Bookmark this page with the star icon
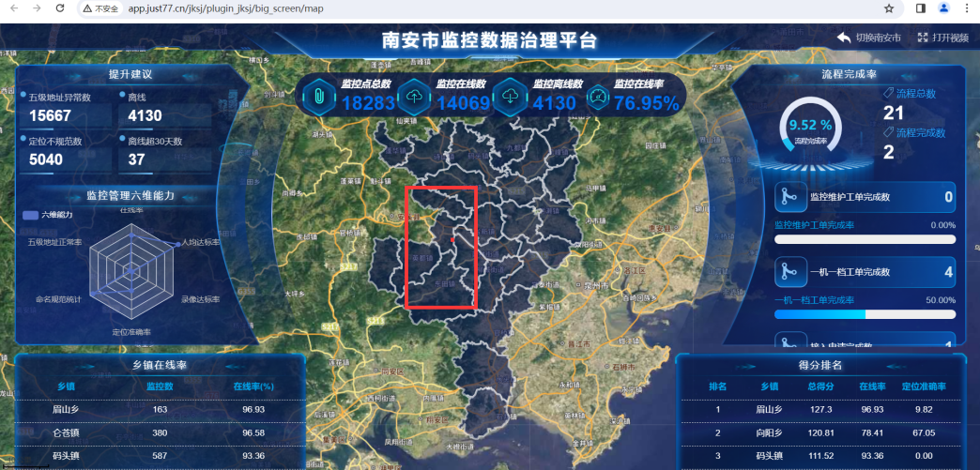The height and width of the screenshot is (470, 980). pos(889,8)
